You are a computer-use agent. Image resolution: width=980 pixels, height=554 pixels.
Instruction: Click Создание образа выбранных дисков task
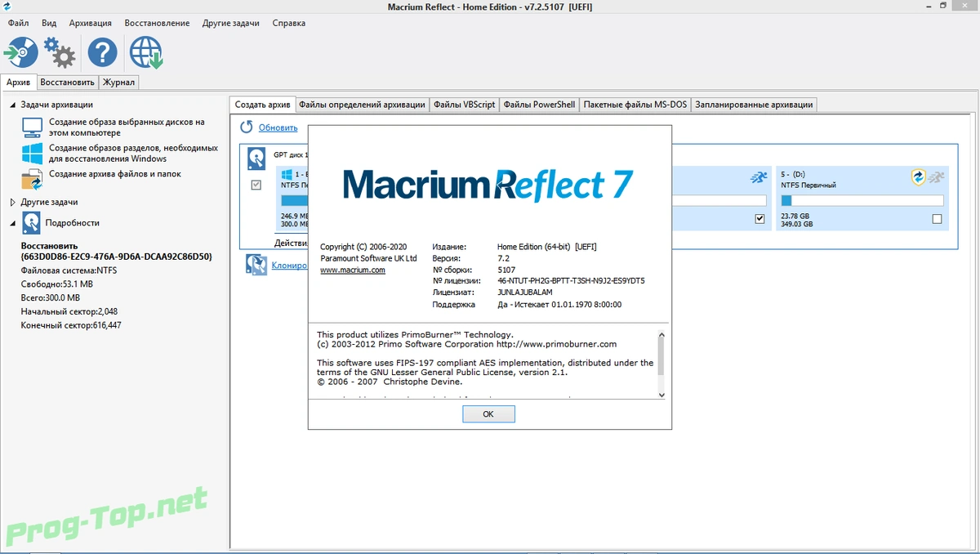(x=127, y=127)
